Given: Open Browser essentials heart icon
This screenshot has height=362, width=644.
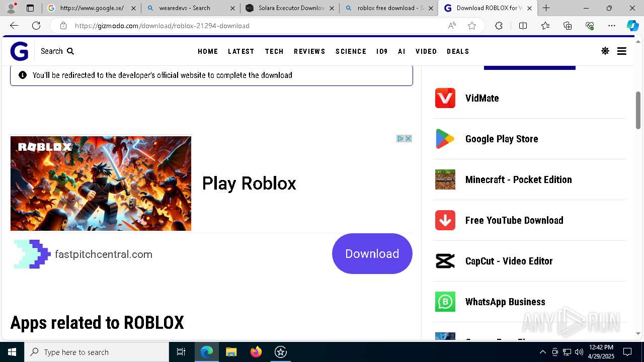Looking at the screenshot, I should [x=590, y=26].
